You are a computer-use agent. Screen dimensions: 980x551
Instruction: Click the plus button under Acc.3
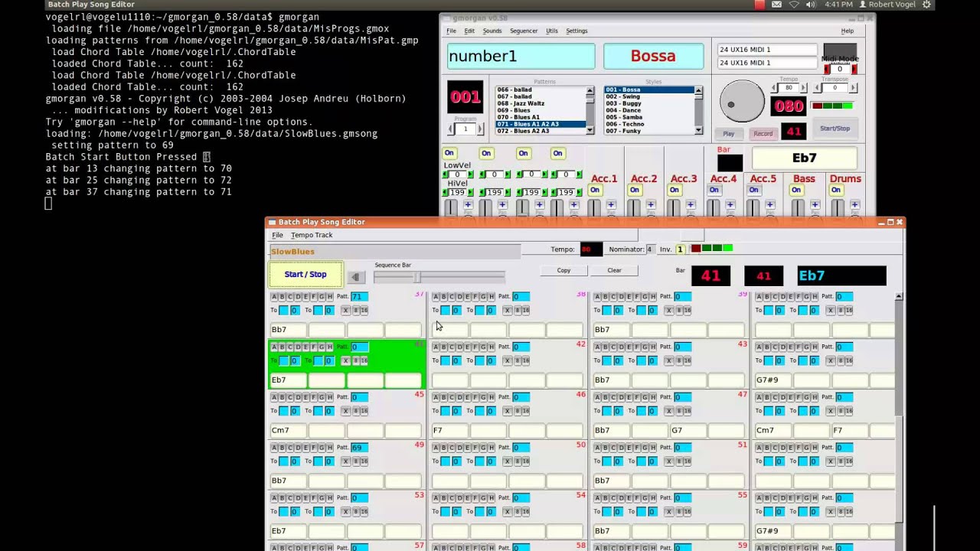click(691, 205)
